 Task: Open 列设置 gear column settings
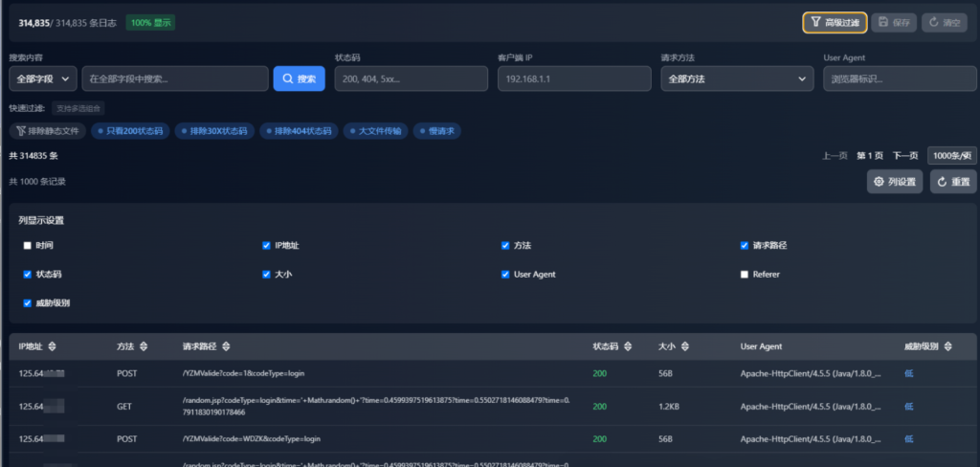895,182
